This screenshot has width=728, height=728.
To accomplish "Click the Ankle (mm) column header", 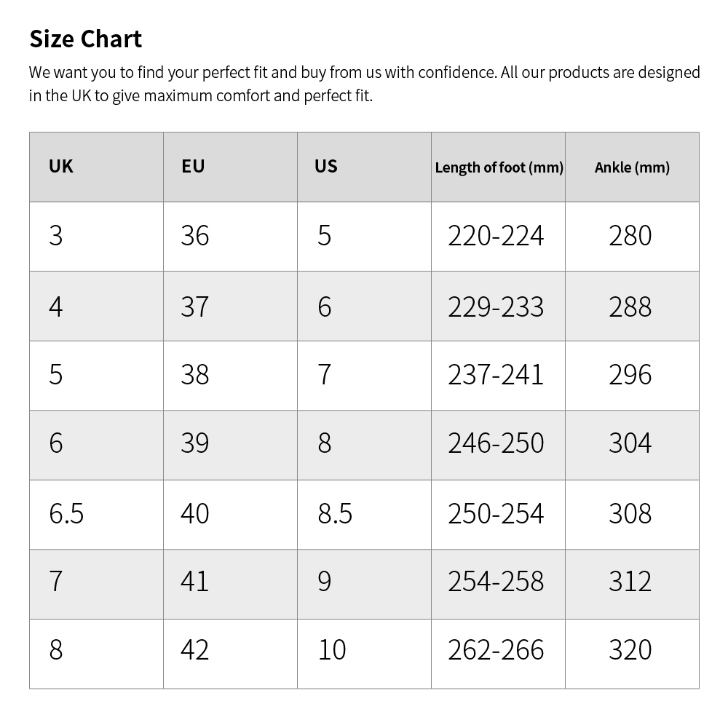I will (632, 167).
